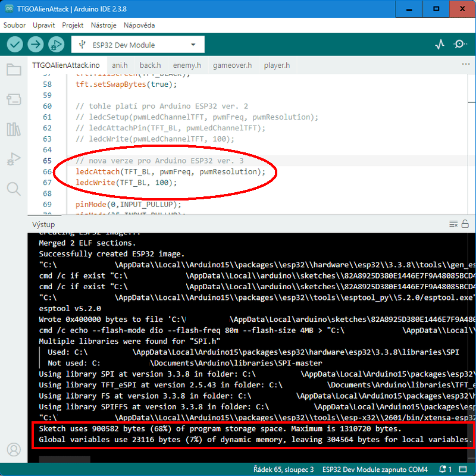Minimize the Arduino IDE window
The image size is (476, 476).
(409, 9)
